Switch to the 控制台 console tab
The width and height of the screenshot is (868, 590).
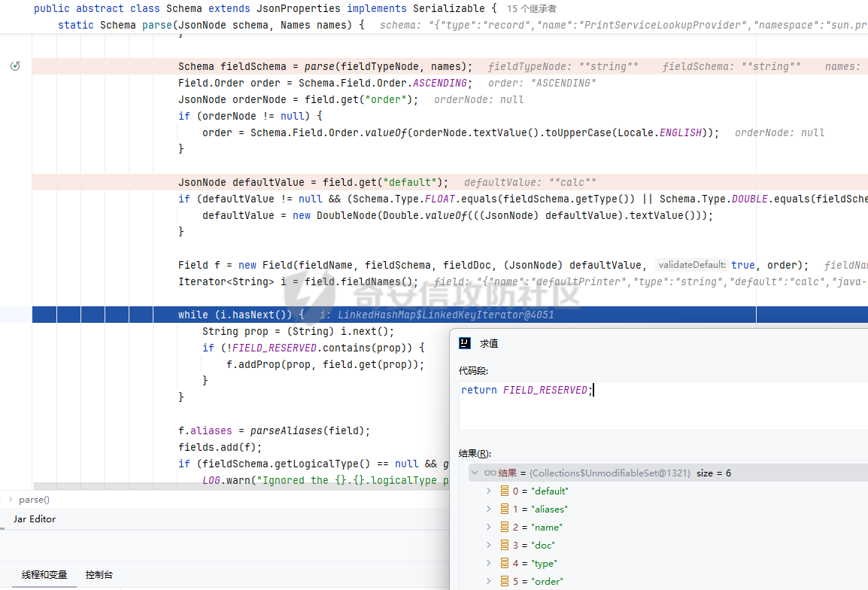pyautogui.click(x=99, y=575)
